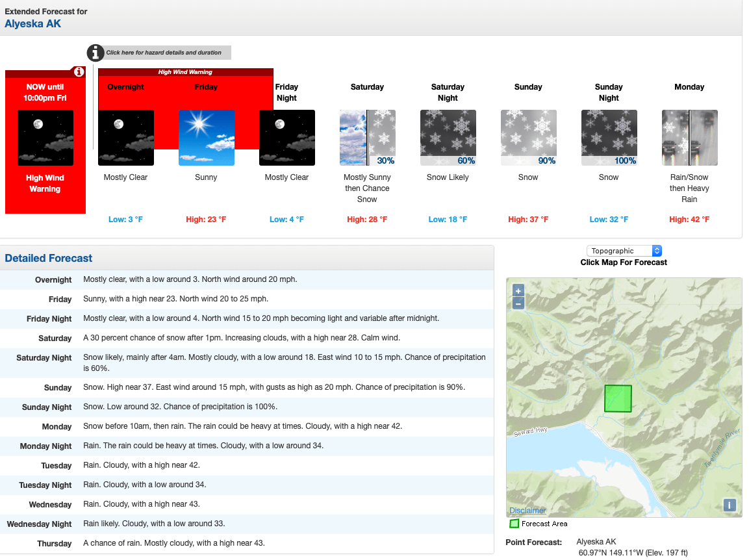Zoom in on the forecast map
The height and width of the screenshot is (560, 749).
518,290
